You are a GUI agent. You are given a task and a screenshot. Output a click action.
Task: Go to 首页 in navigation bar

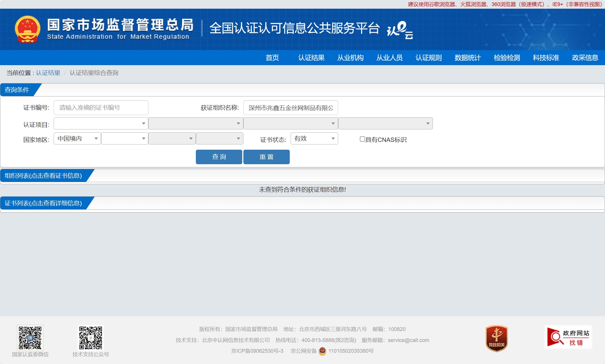click(x=272, y=58)
